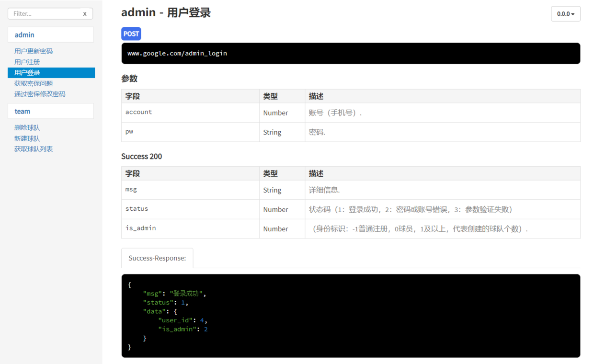Click the msg field cell
Viewport: 594px width, 364px height.
(190, 190)
